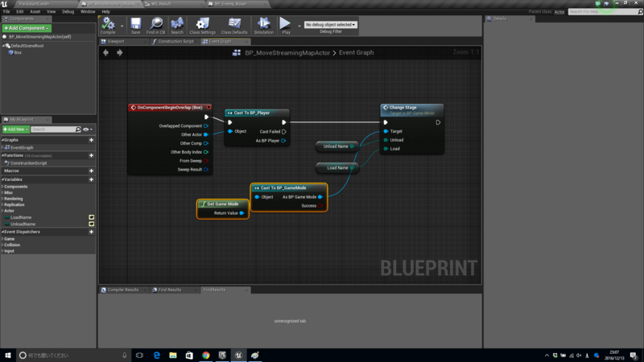Select ConstructionScript function
Screen dimensions: 644x362
[x=28, y=163]
